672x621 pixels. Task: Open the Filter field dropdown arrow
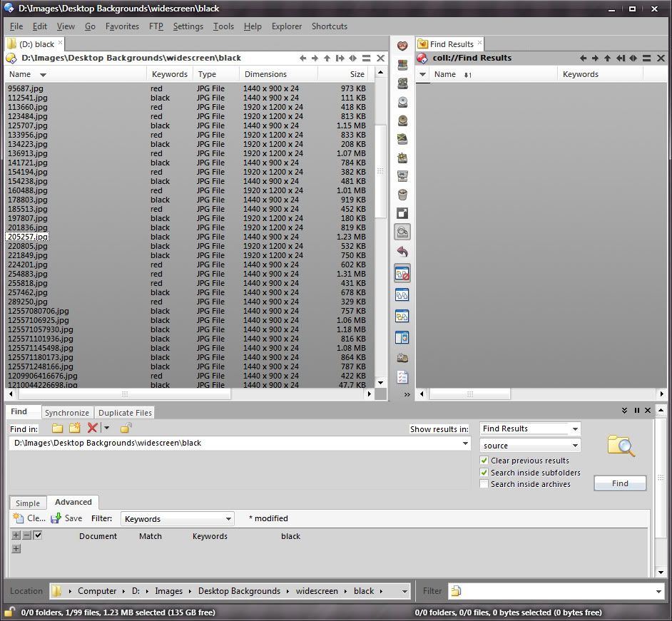point(658,592)
